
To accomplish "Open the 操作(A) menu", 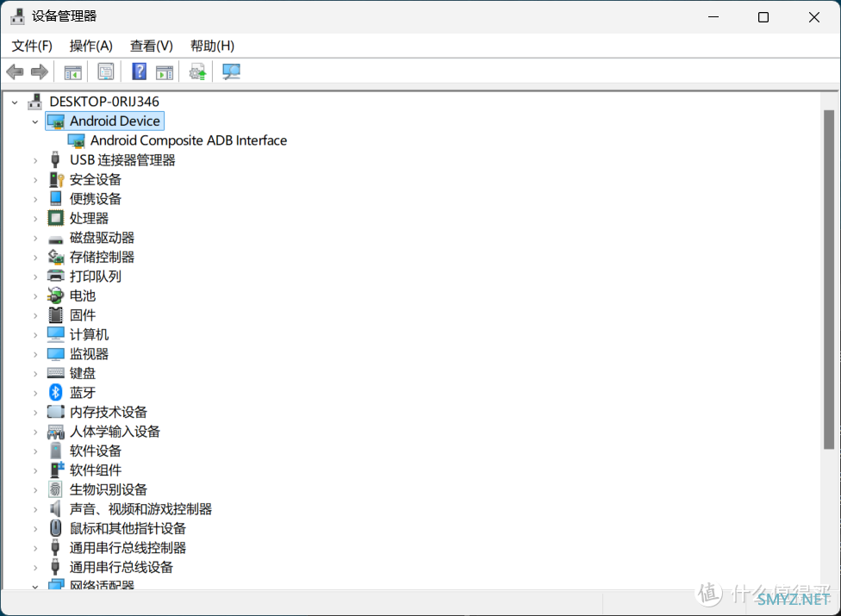I will 91,47.
